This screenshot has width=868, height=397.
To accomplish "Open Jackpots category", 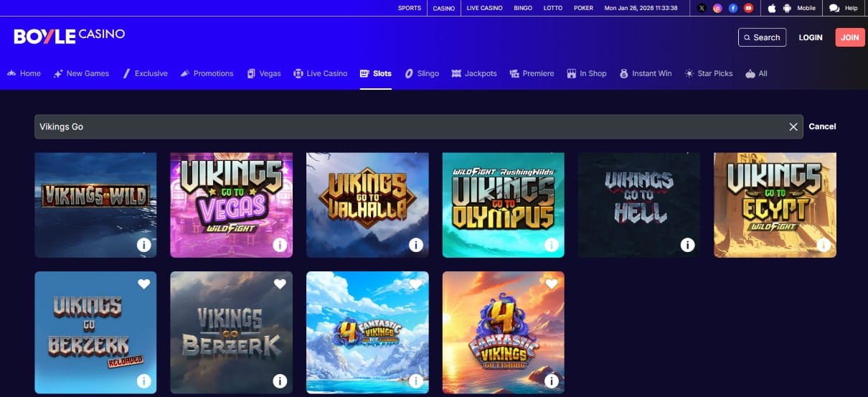I will click(x=474, y=73).
